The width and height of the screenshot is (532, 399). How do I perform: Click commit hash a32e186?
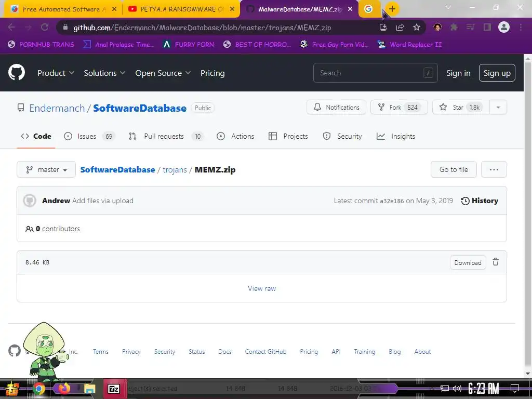pos(392,201)
